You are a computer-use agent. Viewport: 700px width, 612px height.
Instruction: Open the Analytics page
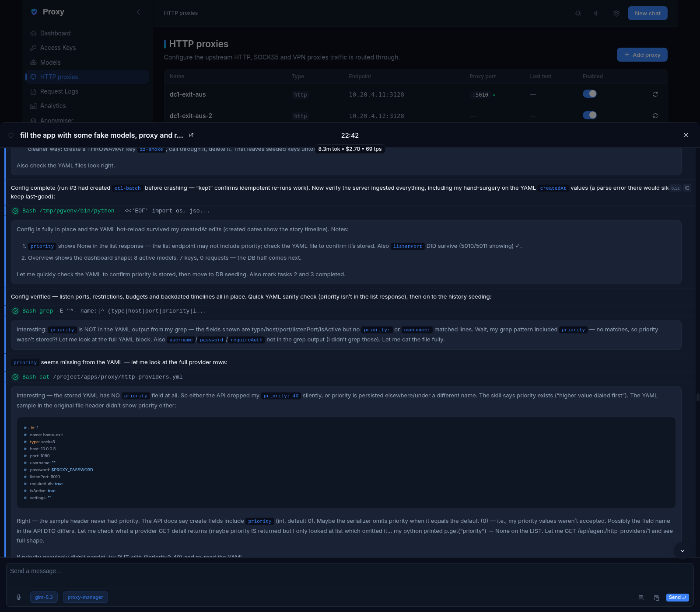(x=53, y=106)
